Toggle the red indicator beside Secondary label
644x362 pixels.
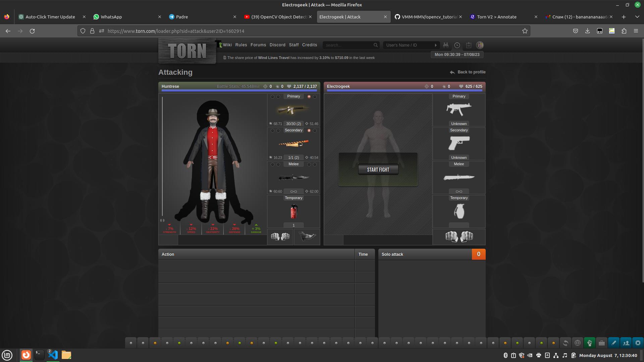[309, 130]
